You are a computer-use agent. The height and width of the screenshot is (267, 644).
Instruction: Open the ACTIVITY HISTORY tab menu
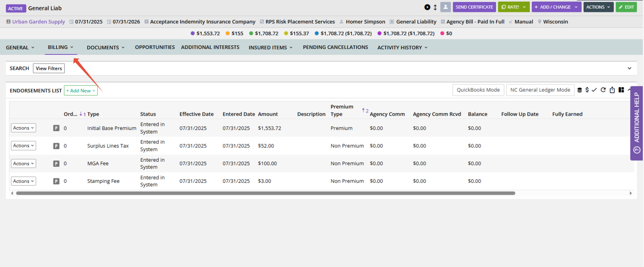click(403, 47)
